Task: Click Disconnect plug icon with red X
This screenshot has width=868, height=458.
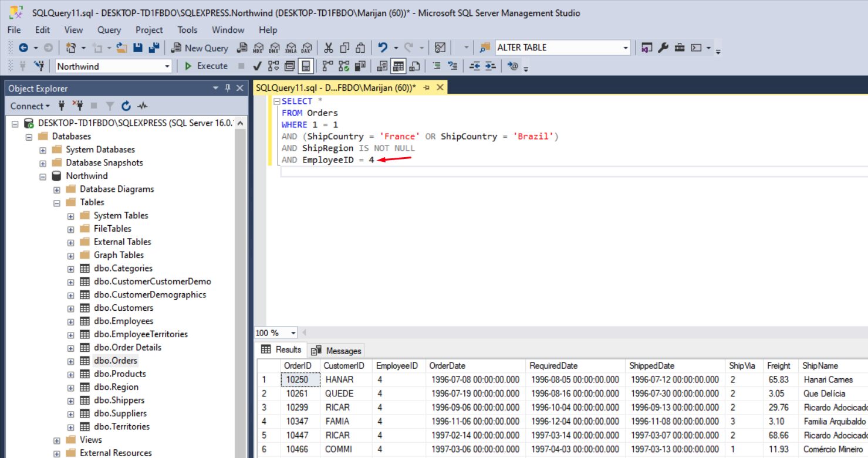Action: 78,106
